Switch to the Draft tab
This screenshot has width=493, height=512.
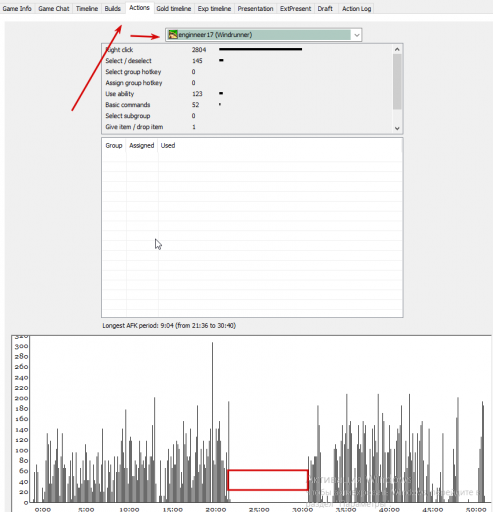click(325, 9)
